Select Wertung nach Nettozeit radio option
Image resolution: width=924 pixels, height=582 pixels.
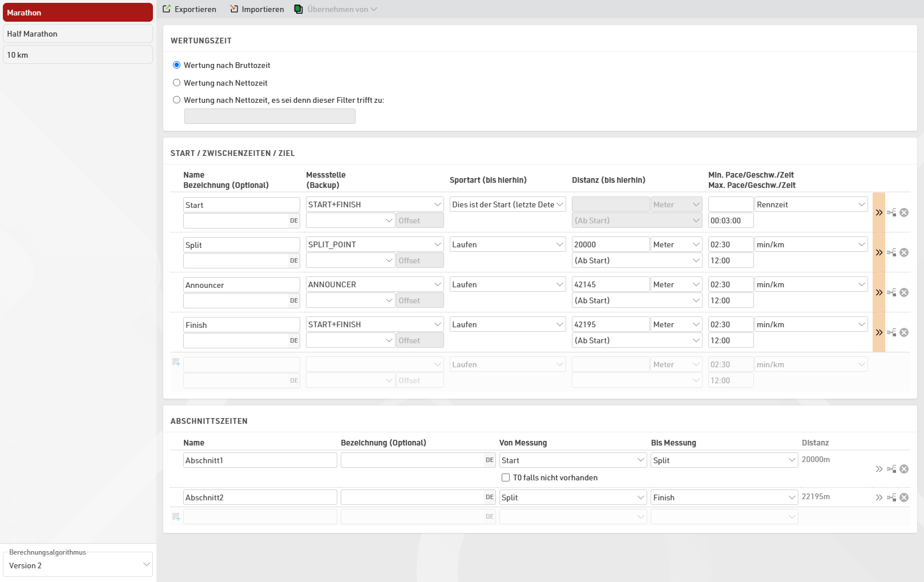click(x=177, y=83)
